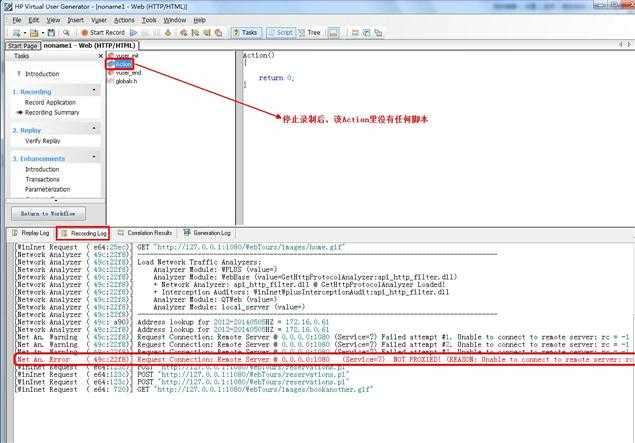This screenshot has height=443, width=635.
Task: Click the Show Output window toolbar icon
Action: pos(333,33)
